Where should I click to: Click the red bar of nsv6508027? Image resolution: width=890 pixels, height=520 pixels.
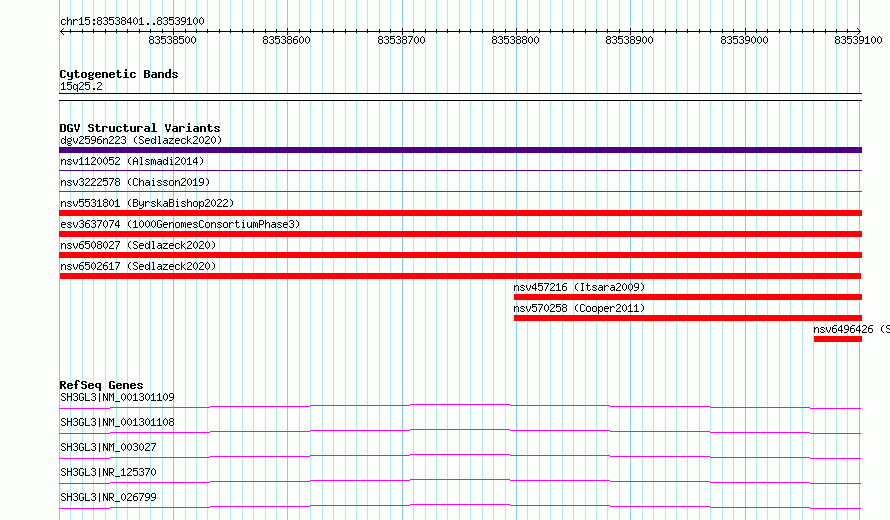pyautogui.click(x=460, y=255)
